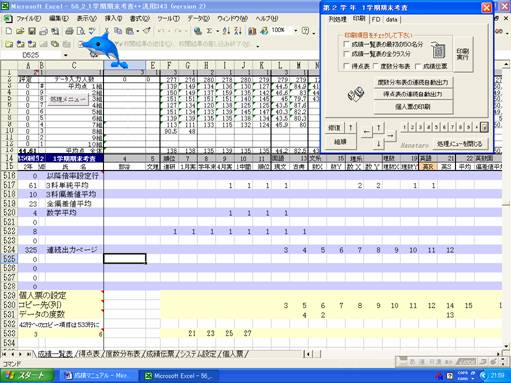This screenshot has height=383, width=511.
Task: Expand the second toolbar options arrow
Action: [x=258, y=46]
